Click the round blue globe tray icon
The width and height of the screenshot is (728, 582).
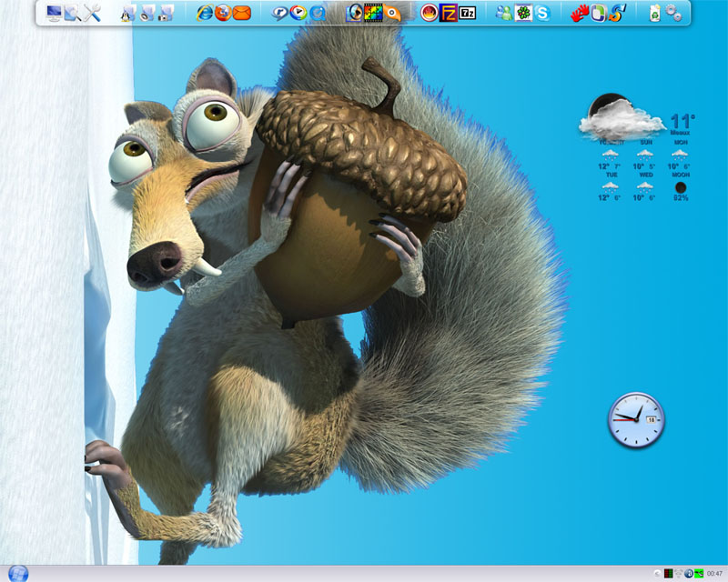pos(689,574)
